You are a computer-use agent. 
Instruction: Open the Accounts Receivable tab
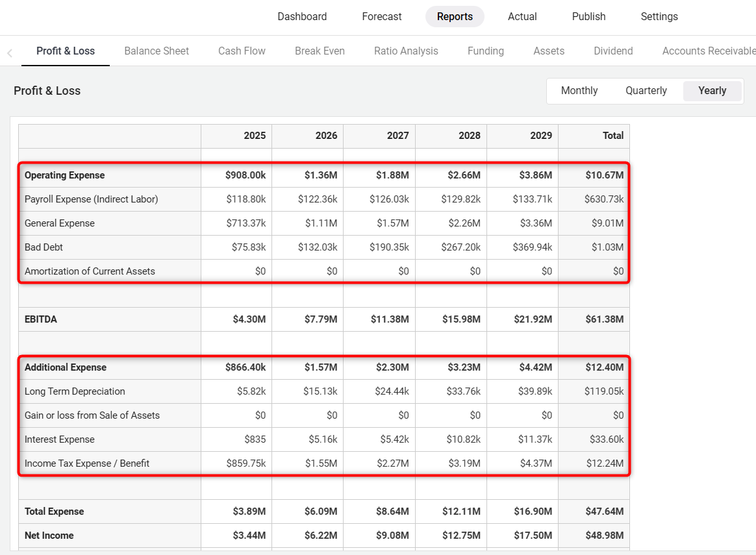point(708,51)
